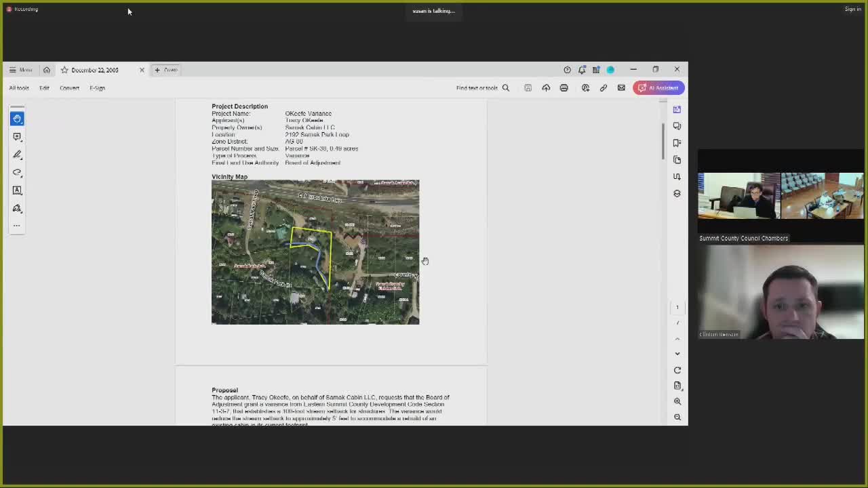Image resolution: width=868 pixels, height=488 pixels.
Task: Open the E-Sign menu
Action: click(97, 87)
